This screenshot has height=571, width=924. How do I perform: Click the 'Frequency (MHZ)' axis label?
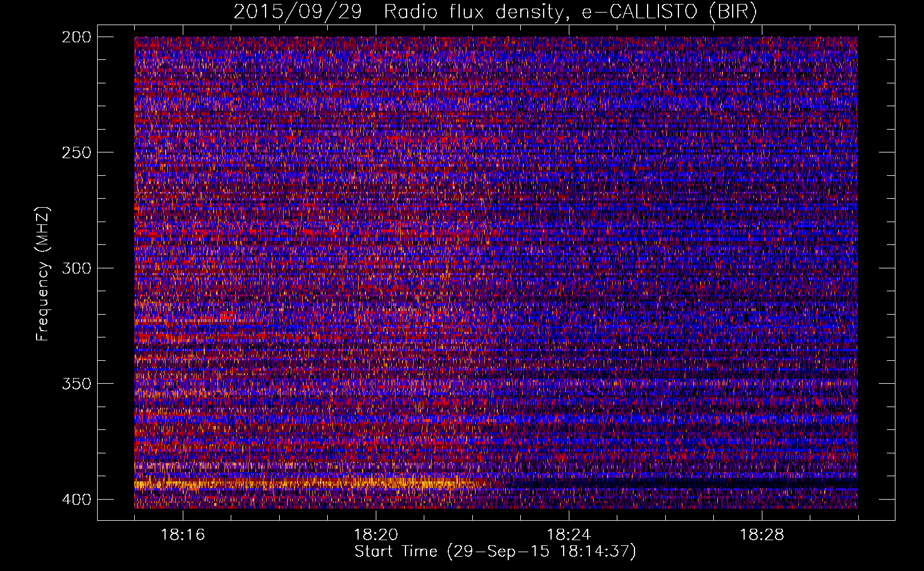[43, 274]
